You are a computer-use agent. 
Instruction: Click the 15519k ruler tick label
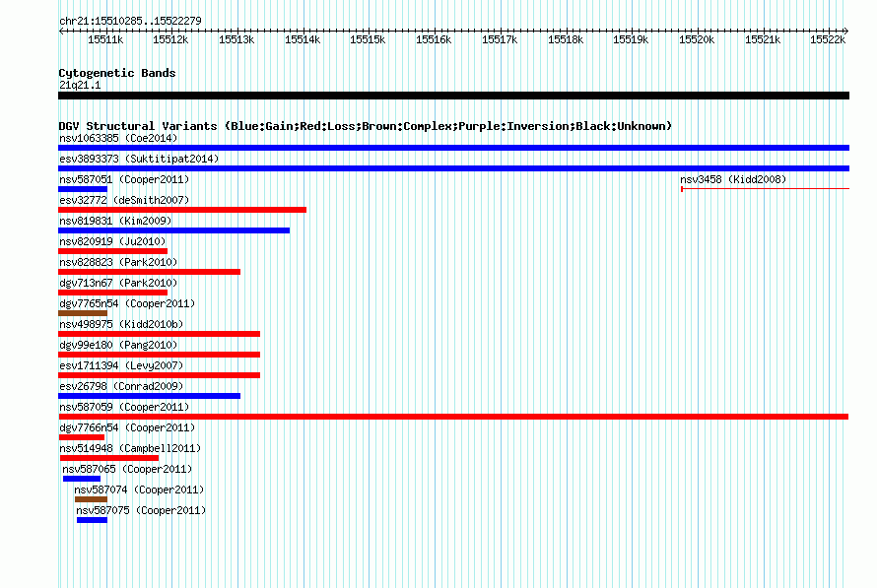pos(631,39)
